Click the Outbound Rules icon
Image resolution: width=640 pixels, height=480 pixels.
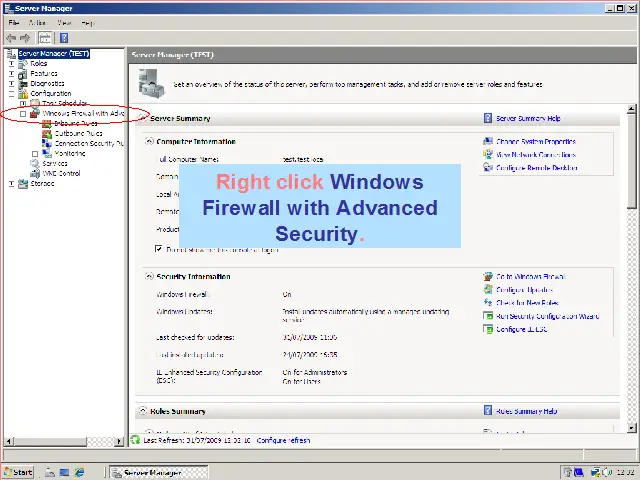click(x=47, y=133)
